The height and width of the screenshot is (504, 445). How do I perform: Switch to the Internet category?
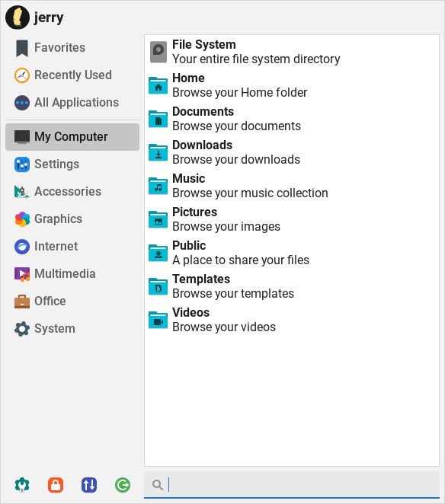pyautogui.click(x=72, y=247)
